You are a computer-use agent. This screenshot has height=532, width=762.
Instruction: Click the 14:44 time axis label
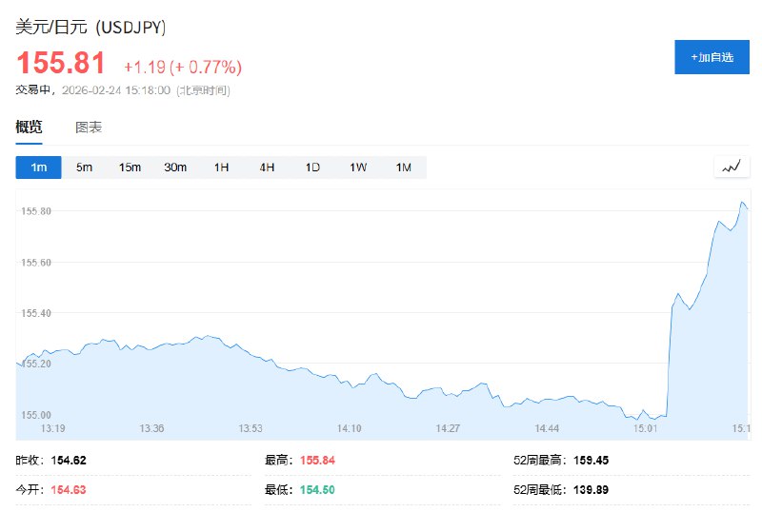tap(547, 428)
